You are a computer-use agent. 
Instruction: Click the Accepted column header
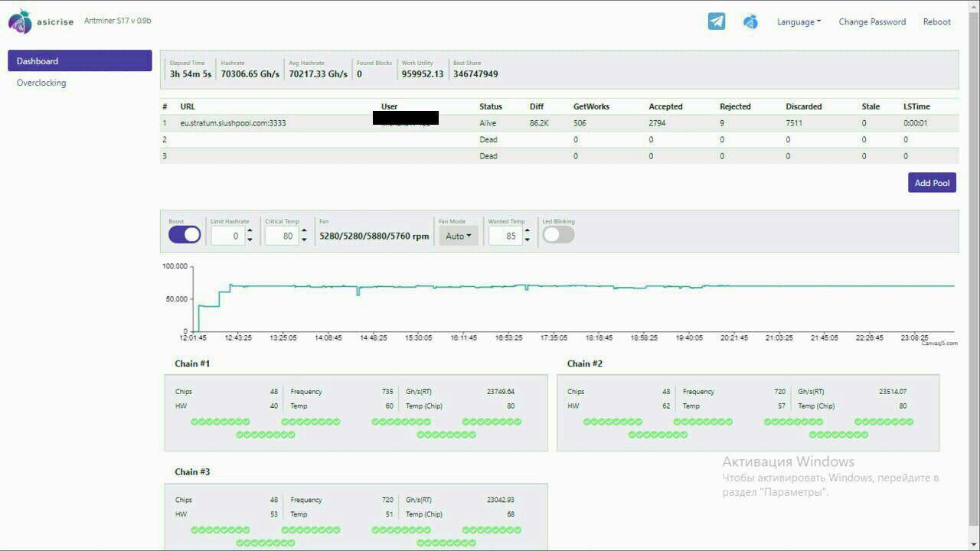pos(665,106)
